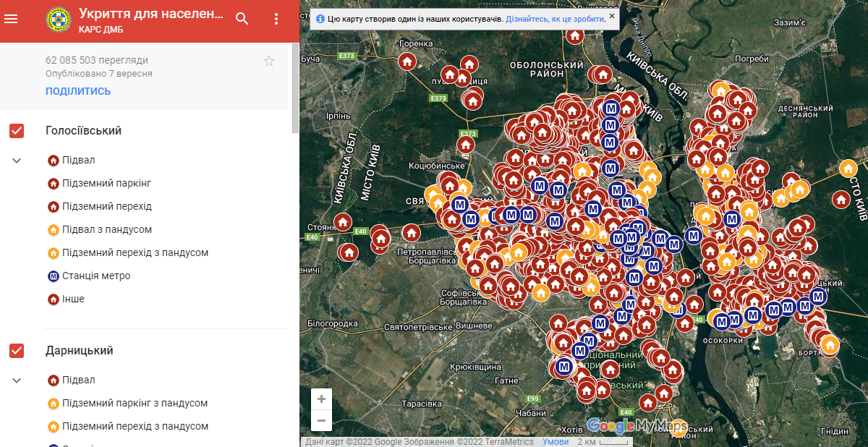Star this map as favorite
This screenshot has width=868, height=447.
pos(269,61)
